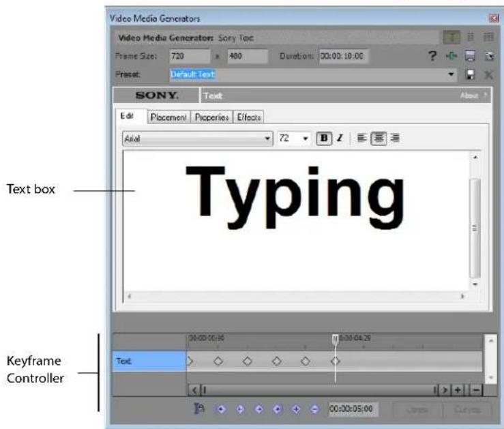
Task: Select the fifth keyframe diamond on Text track
Action: click(x=306, y=361)
